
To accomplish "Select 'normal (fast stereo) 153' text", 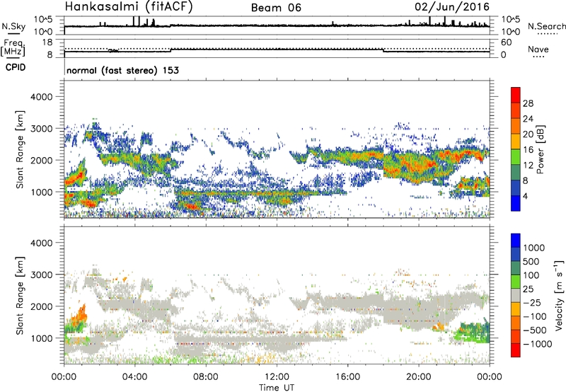I will click(122, 70).
